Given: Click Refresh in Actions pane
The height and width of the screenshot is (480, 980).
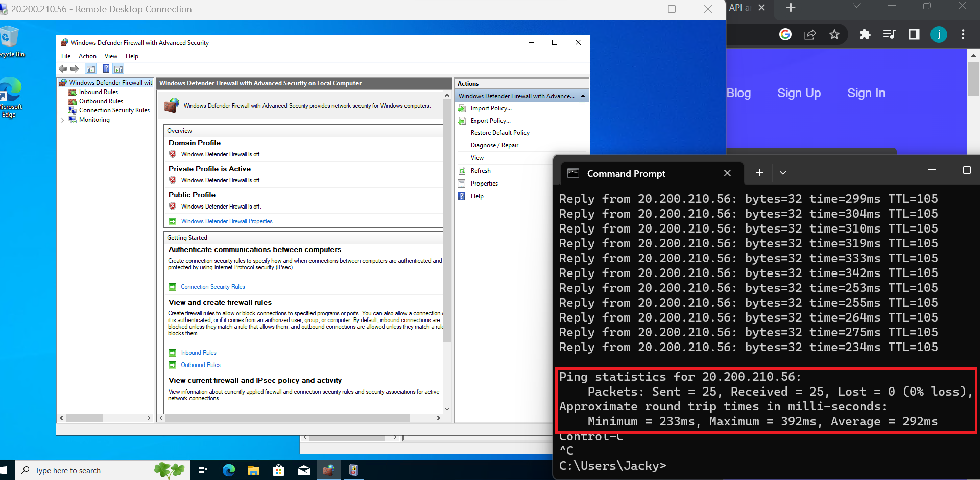Looking at the screenshot, I should click(481, 171).
